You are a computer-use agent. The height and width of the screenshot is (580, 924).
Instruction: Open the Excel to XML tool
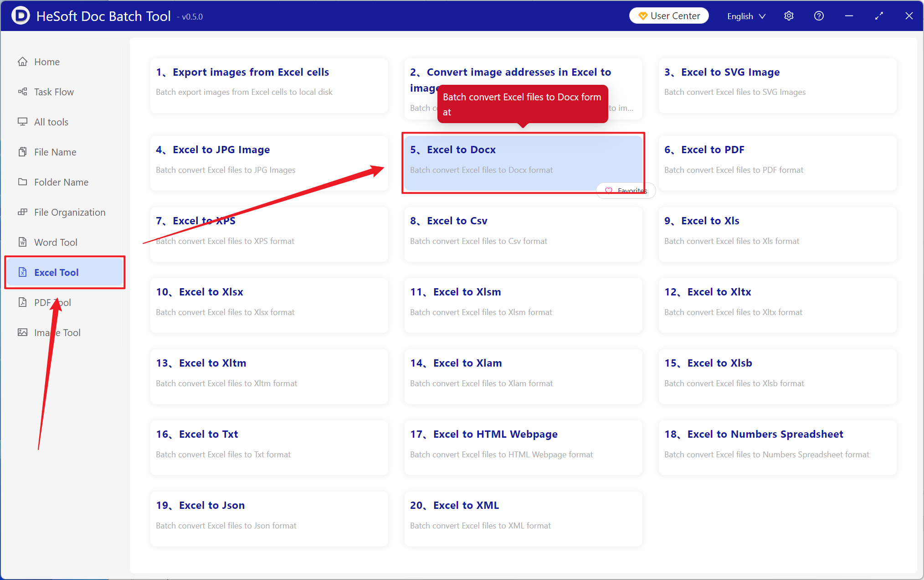523,519
